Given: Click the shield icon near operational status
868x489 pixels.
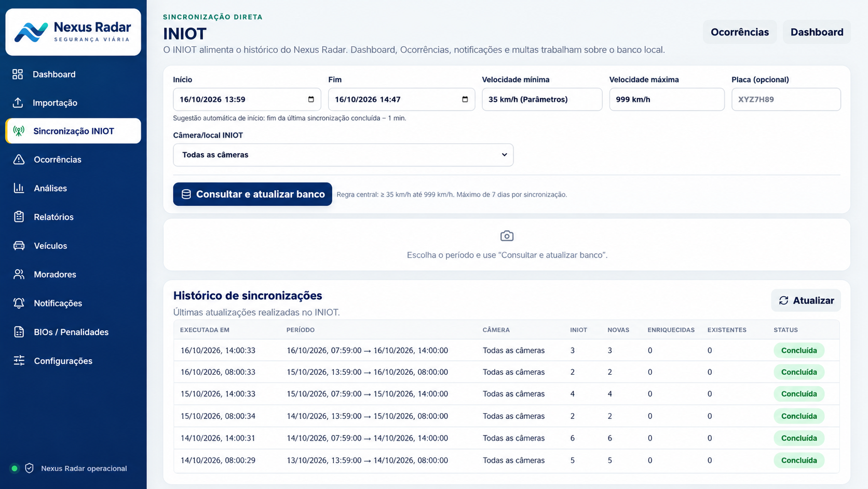Looking at the screenshot, I should (x=30, y=468).
